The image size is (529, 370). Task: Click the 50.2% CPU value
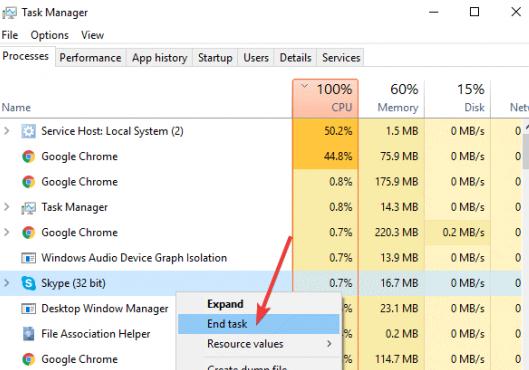(x=338, y=131)
